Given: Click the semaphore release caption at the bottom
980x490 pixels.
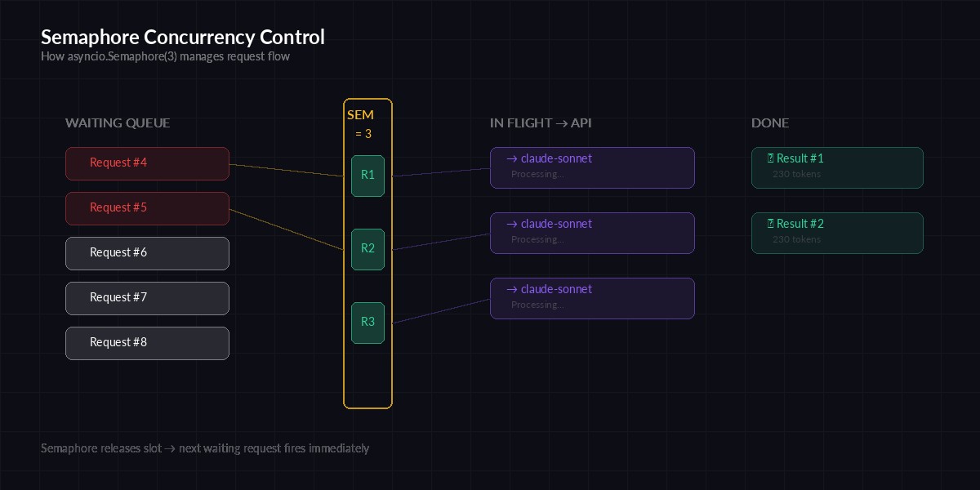Looking at the screenshot, I should 205,448.
